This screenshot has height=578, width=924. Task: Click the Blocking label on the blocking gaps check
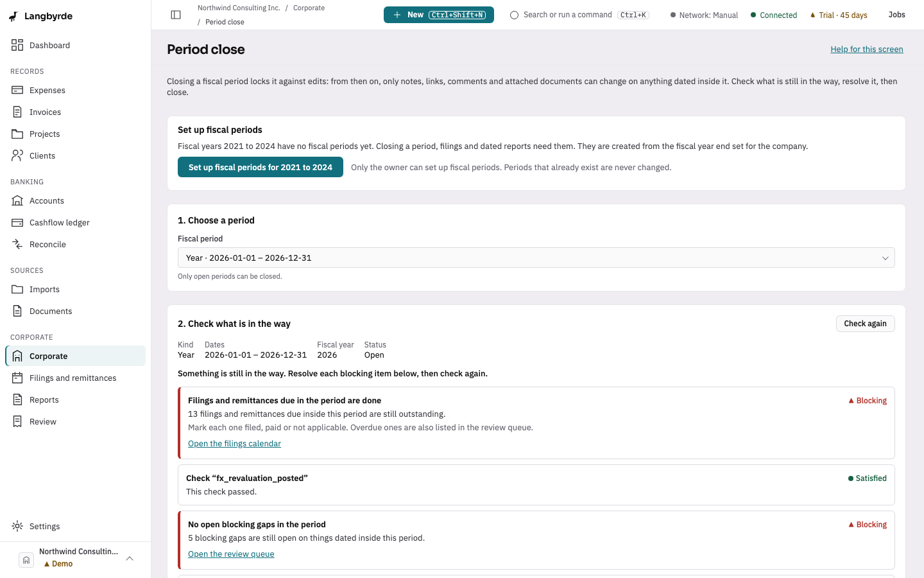point(868,525)
